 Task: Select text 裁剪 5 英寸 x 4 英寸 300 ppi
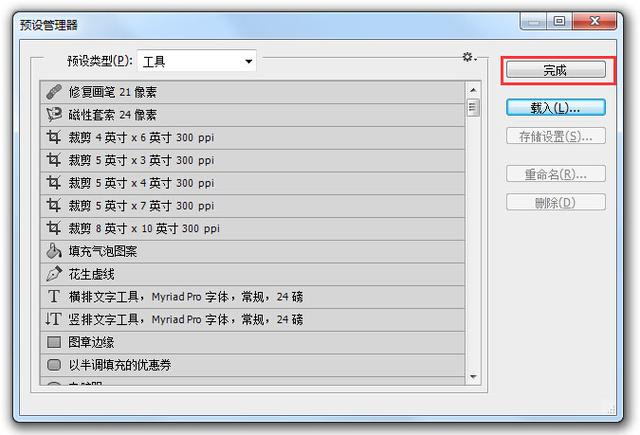(x=141, y=183)
